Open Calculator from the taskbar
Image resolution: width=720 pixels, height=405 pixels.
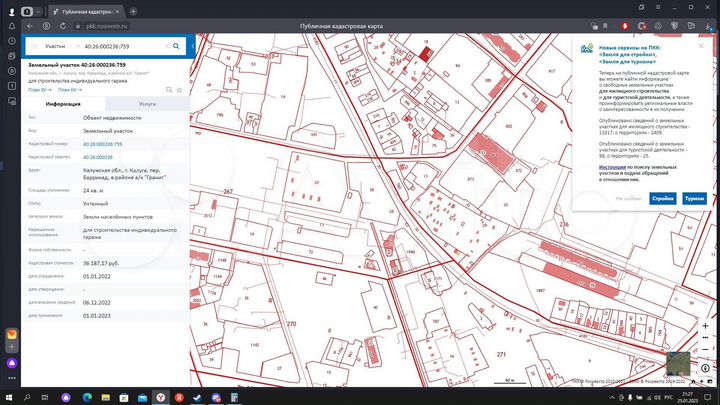[x=234, y=397]
